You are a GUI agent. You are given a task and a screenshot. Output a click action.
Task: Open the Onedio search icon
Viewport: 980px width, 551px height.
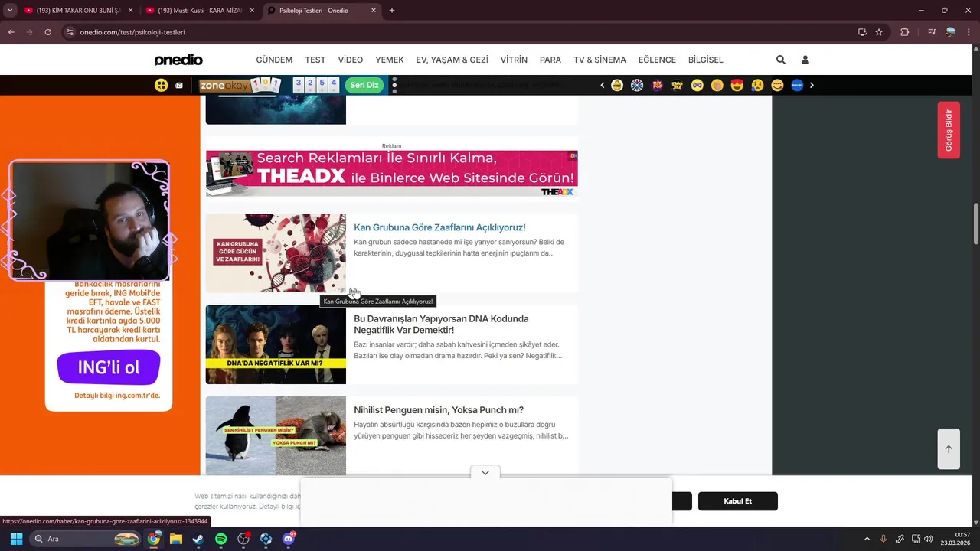pyautogui.click(x=780, y=60)
